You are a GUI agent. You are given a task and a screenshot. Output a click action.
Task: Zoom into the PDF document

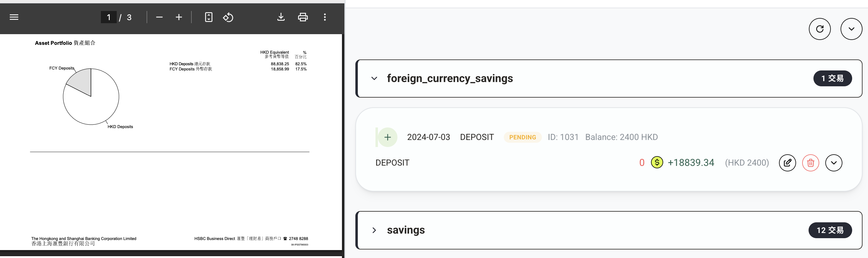pyautogui.click(x=179, y=17)
